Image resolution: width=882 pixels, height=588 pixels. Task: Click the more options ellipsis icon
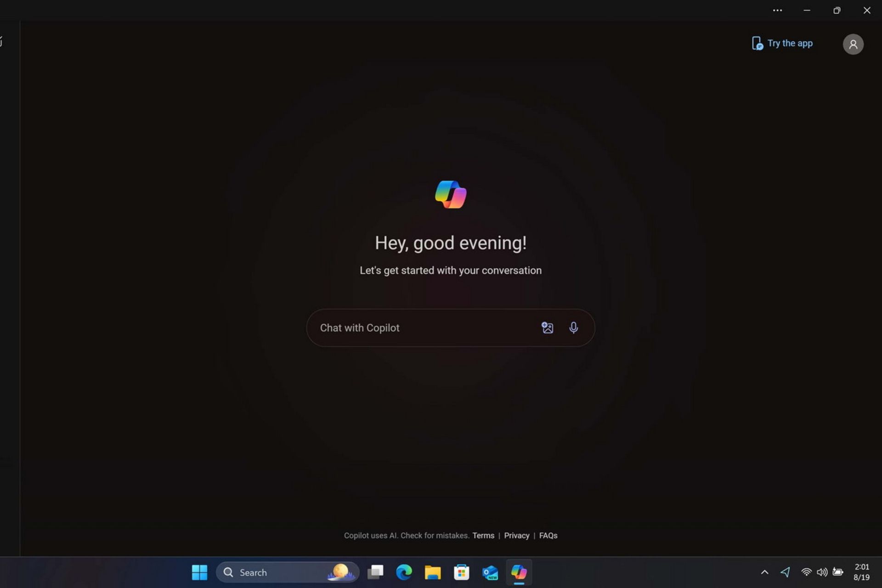pos(776,10)
